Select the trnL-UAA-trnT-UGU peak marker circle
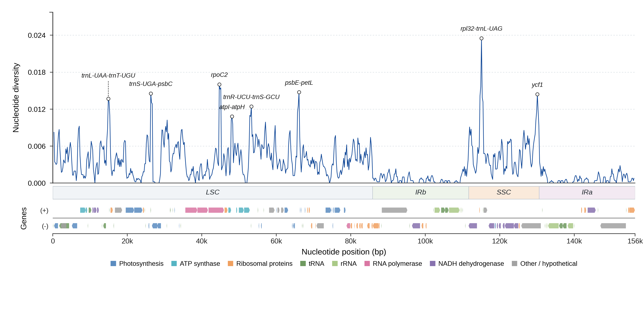 tap(108, 99)
